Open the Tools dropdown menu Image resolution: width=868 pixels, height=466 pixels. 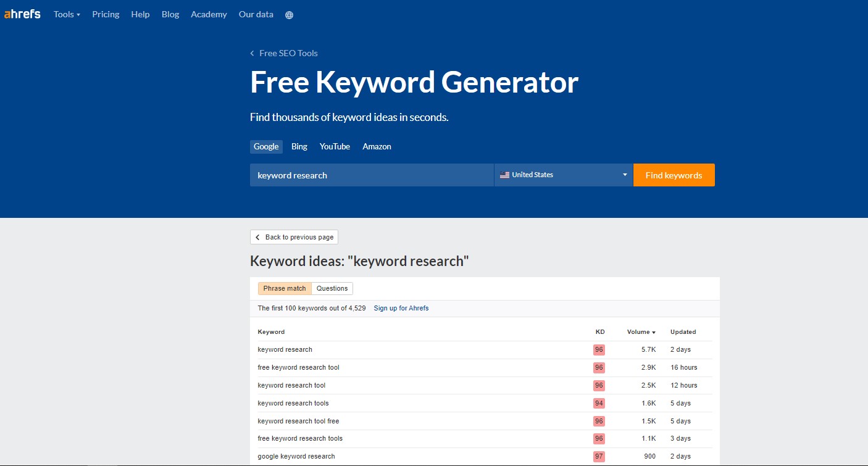(67, 14)
